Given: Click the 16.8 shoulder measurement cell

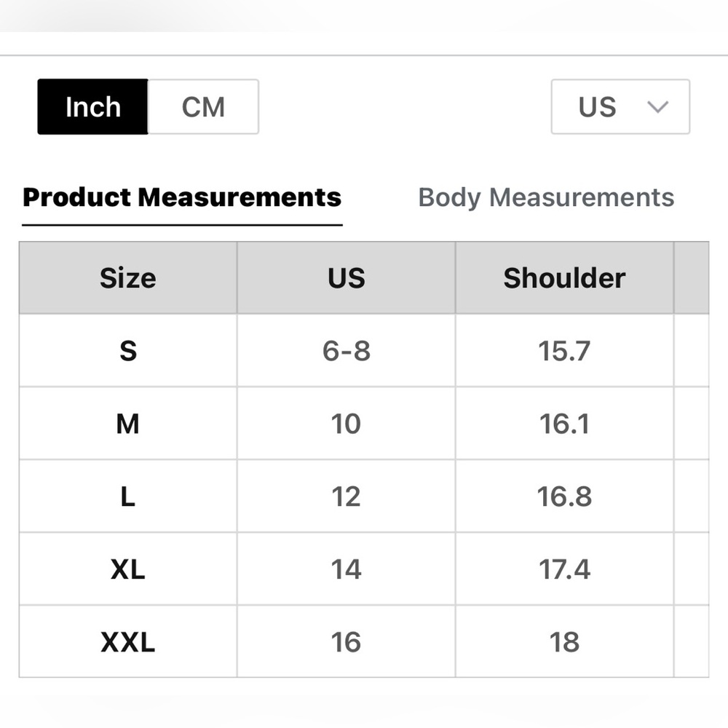Looking at the screenshot, I should pos(565,496).
